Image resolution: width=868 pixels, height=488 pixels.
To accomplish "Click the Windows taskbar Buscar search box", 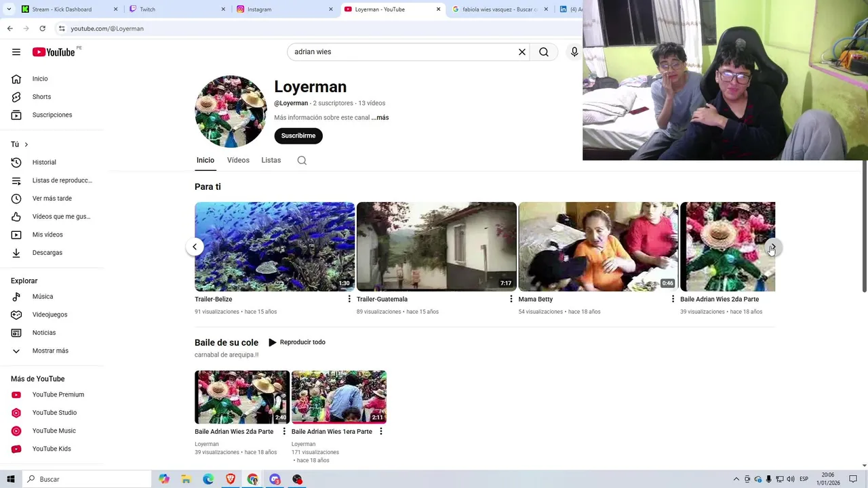I will pos(86,479).
